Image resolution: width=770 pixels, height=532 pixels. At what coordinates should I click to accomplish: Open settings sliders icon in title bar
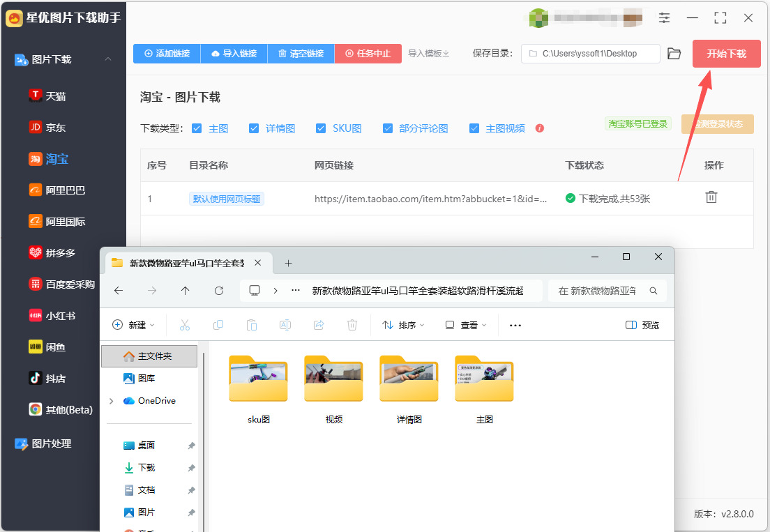664,18
